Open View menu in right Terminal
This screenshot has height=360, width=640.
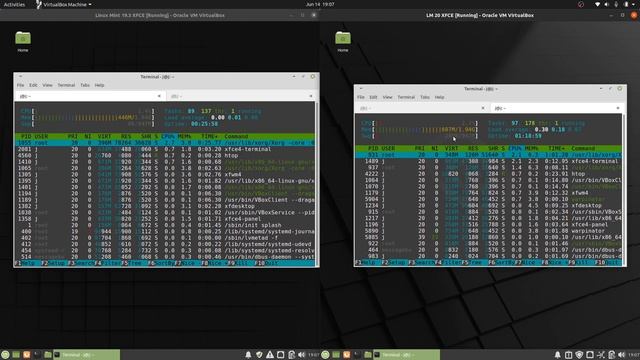[387, 97]
